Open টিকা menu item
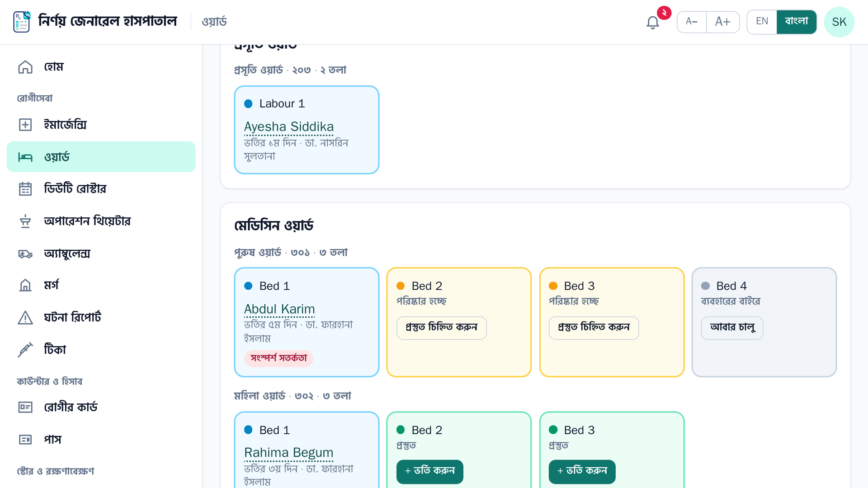Viewport: 868px width, 488px height. (x=101, y=350)
